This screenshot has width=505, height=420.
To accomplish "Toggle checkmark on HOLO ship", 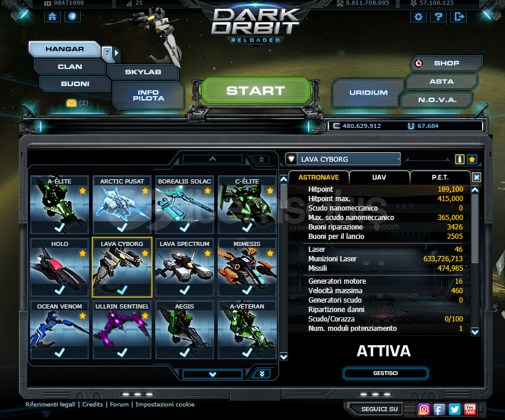I will point(60,290).
